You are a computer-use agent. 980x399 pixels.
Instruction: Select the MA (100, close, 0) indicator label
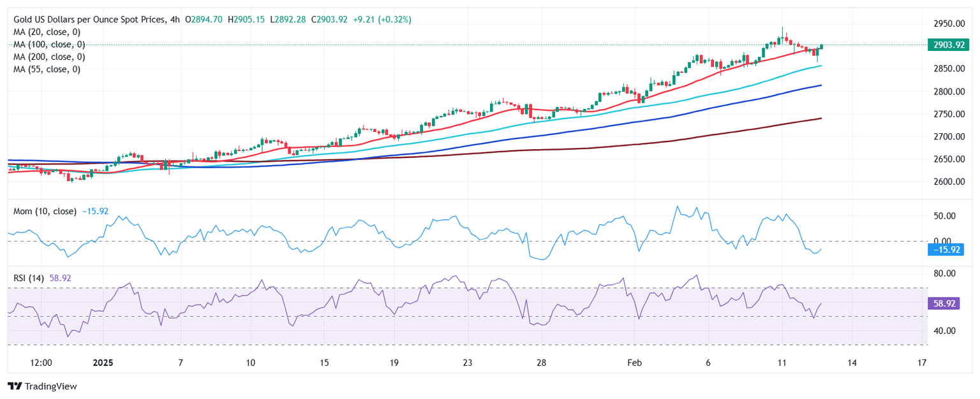click(51, 45)
